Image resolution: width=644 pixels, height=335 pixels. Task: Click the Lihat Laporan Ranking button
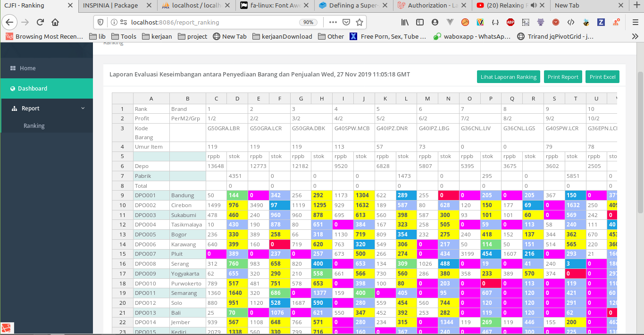pos(509,77)
